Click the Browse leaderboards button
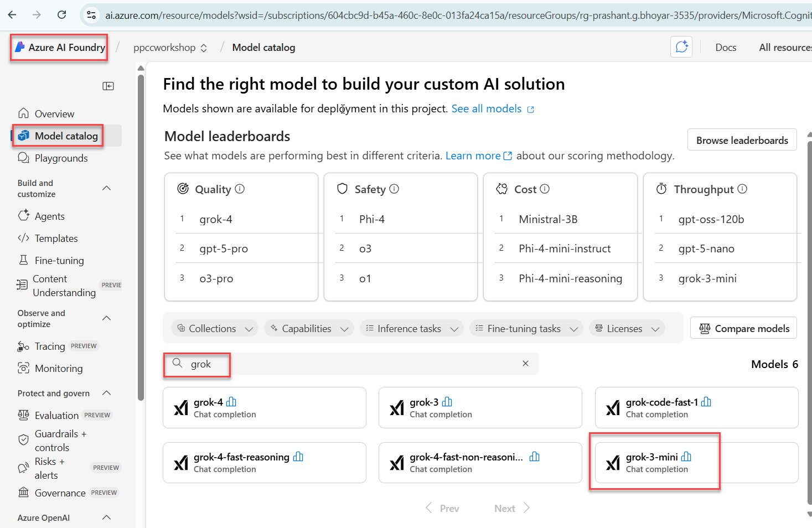This screenshot has width=812, height=528. coord(742,140)
